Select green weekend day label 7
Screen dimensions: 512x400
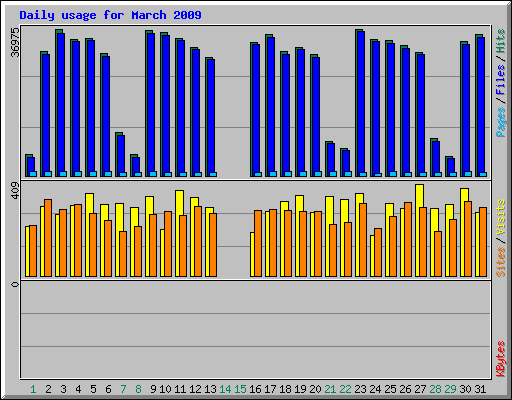[123, 389]
